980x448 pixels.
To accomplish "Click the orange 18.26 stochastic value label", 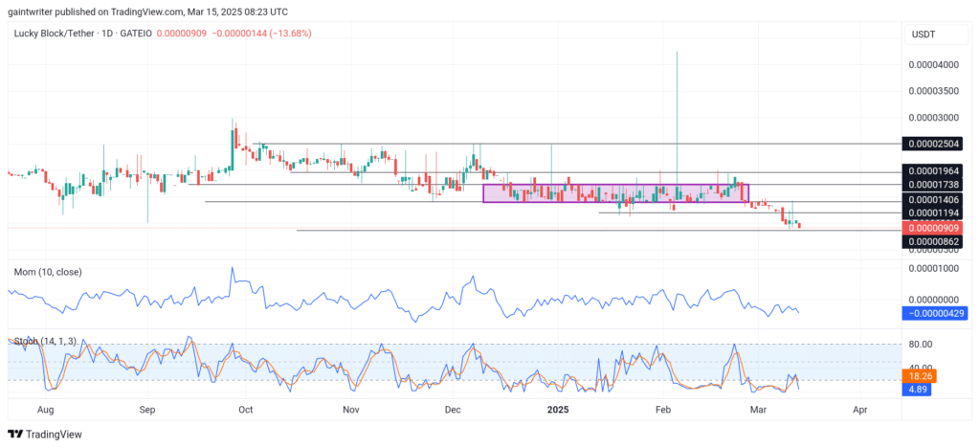I will tap(918, 377).
